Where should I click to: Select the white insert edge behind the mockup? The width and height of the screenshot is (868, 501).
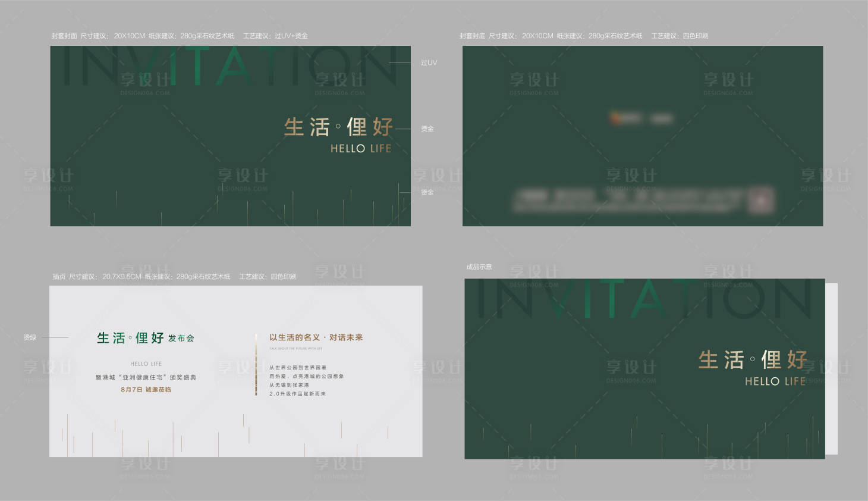pyautogui.click(x=832, y=369)
